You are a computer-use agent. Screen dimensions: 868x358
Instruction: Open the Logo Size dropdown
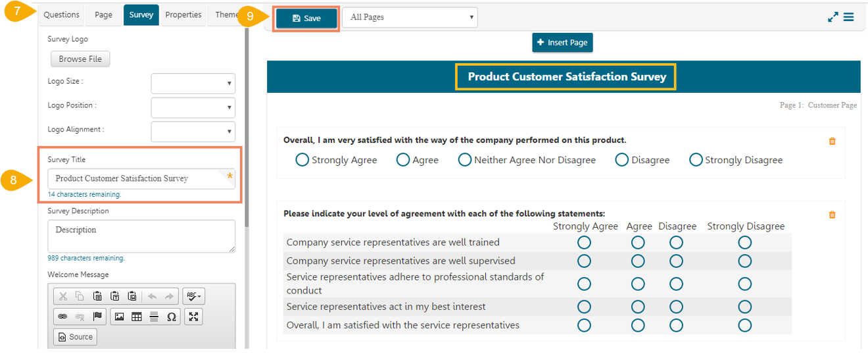(193, 84)
